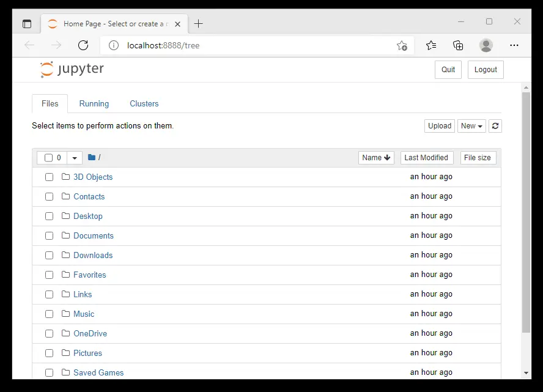Screen dimensions: 543x392
Task: Click the Jupyter logo
Action: 72,69
